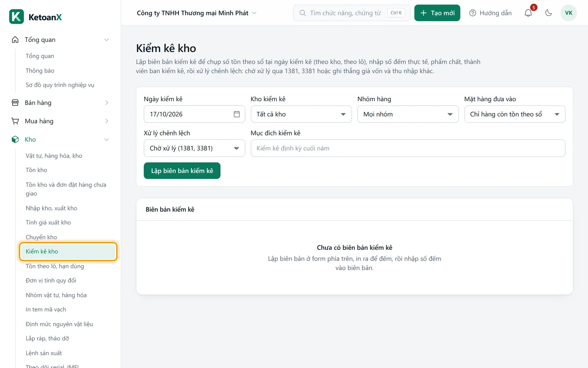Collapse the Tổng quan section chevron

click(107, 40)
